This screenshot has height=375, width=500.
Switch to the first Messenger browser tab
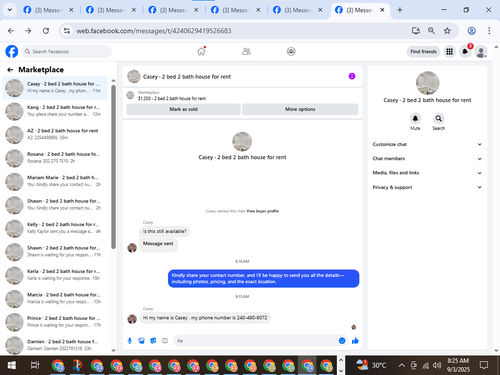pos(48,10)
